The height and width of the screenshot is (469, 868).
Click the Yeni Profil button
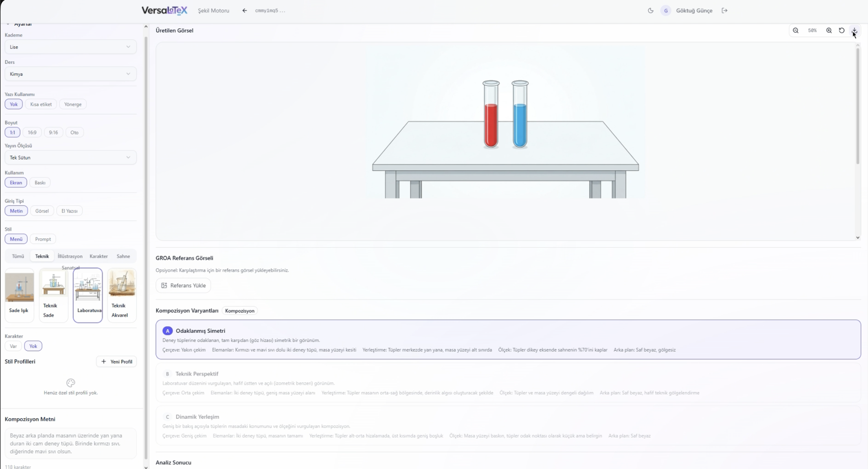116,361
